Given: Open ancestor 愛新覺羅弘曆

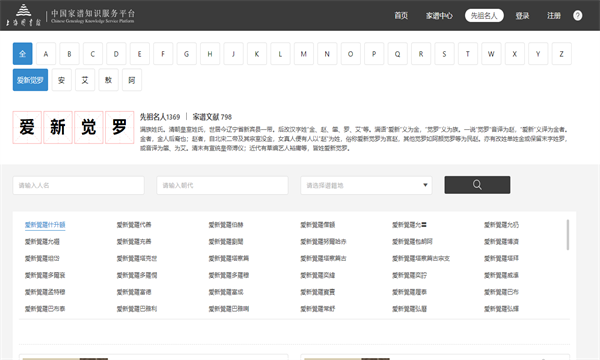Looking at the screenshot, I should (409, 309).
